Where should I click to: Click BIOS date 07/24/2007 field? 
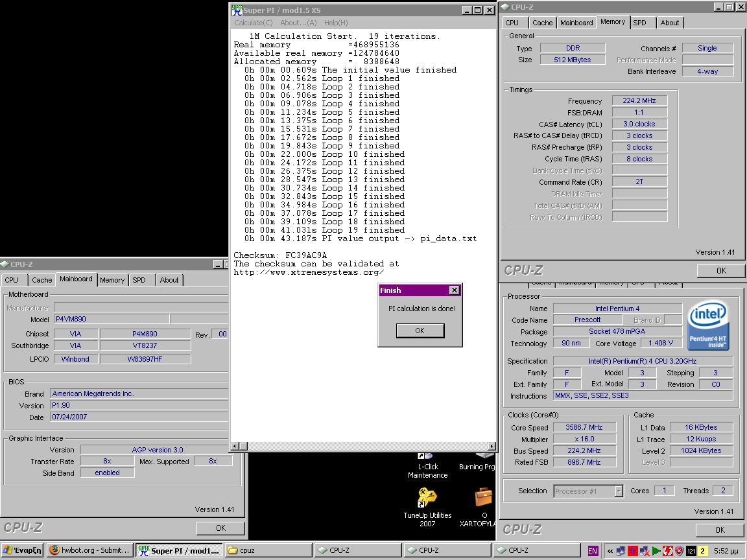point(139,417)
